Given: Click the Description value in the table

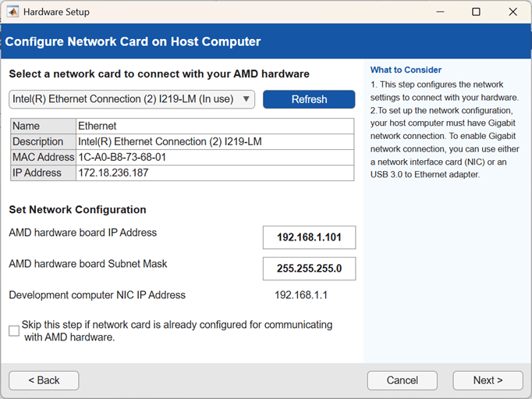Looking at the screenshot, I should click(170, 141).
